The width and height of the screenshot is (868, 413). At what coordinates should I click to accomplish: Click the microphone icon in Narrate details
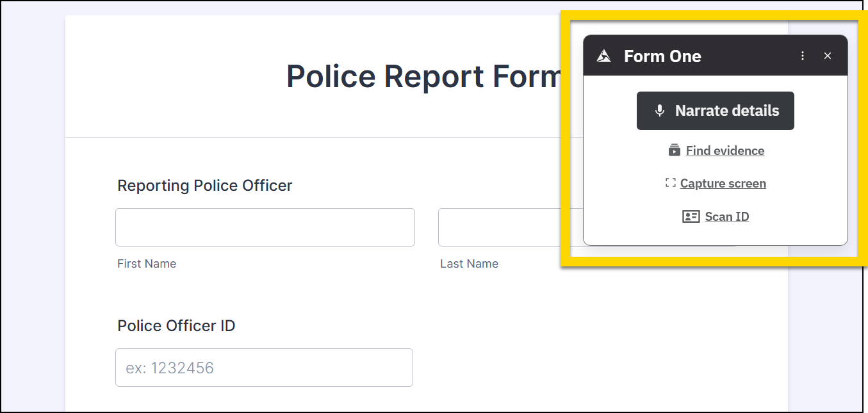(660, 111)
